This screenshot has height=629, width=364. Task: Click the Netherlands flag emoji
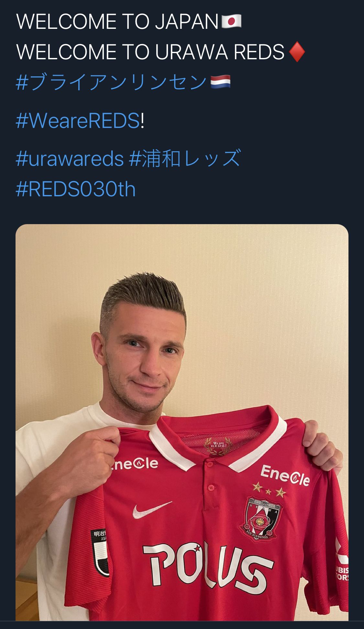point(220,82)
